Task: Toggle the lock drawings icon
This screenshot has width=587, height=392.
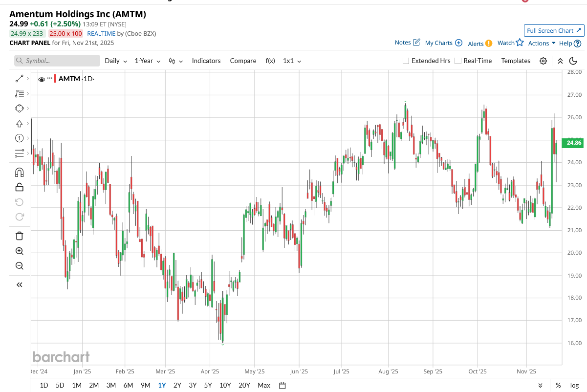Action: [19, 187]
